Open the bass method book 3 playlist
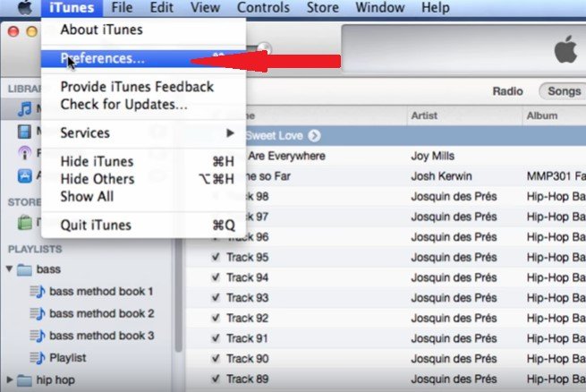The width and height of the screenshot is (586, 392). (101, 335)
